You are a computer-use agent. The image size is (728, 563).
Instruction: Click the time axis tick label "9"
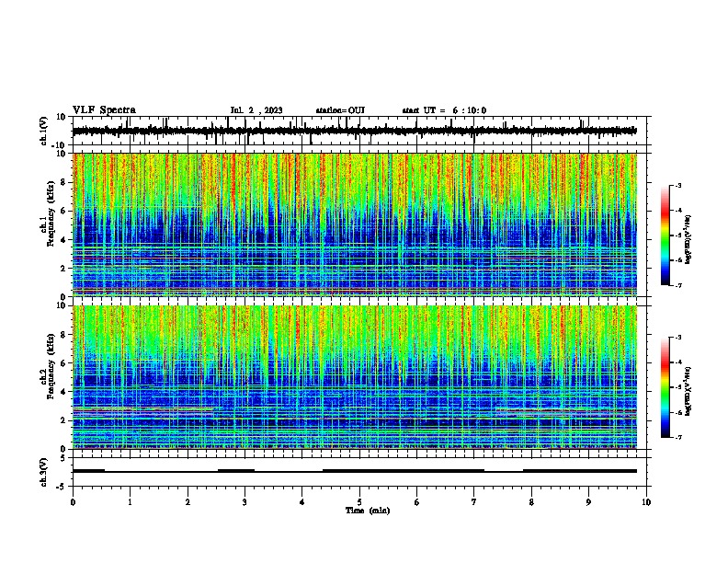(x=588, y=502)
